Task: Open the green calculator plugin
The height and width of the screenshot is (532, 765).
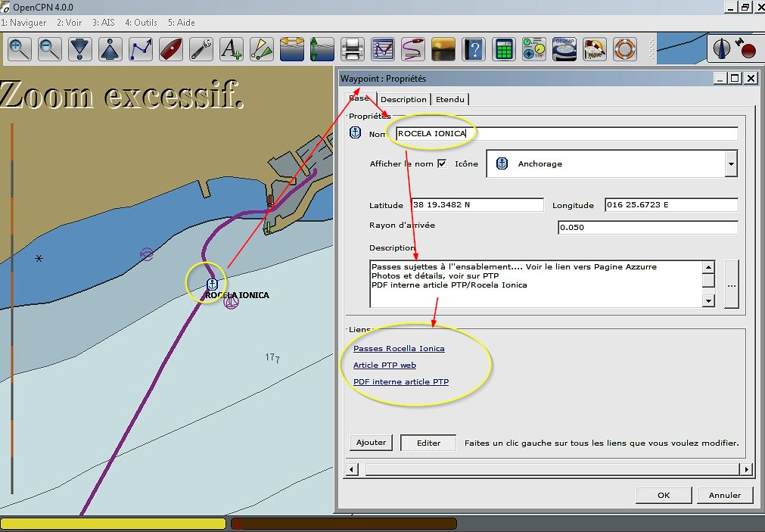Action: pos(503,49)
